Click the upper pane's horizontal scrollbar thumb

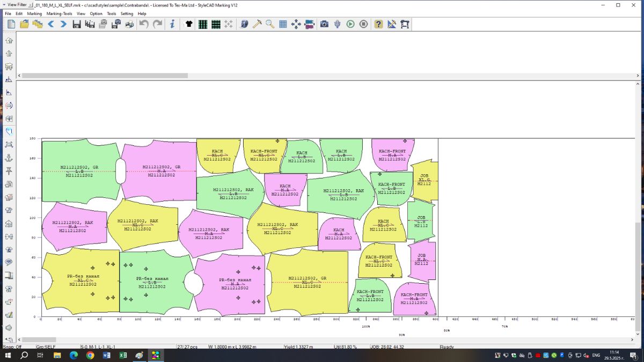[105, 76]
